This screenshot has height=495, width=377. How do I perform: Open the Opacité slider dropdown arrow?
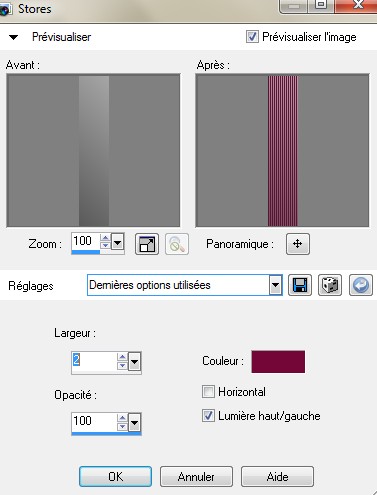tap(134, 423)
